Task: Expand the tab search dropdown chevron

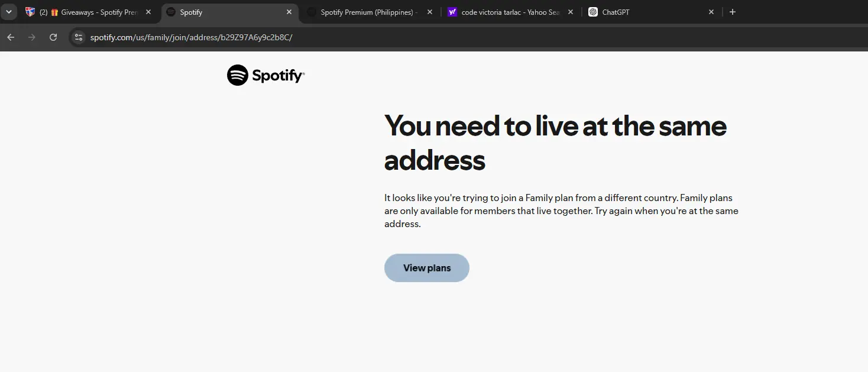Action: (8, 12)
